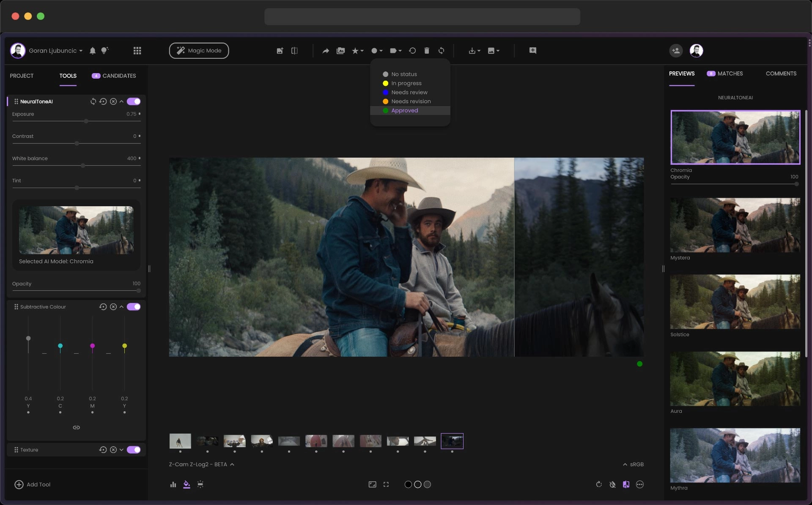Click the histogram icon below the image
The image size is (812, 505).
(173, 484)
